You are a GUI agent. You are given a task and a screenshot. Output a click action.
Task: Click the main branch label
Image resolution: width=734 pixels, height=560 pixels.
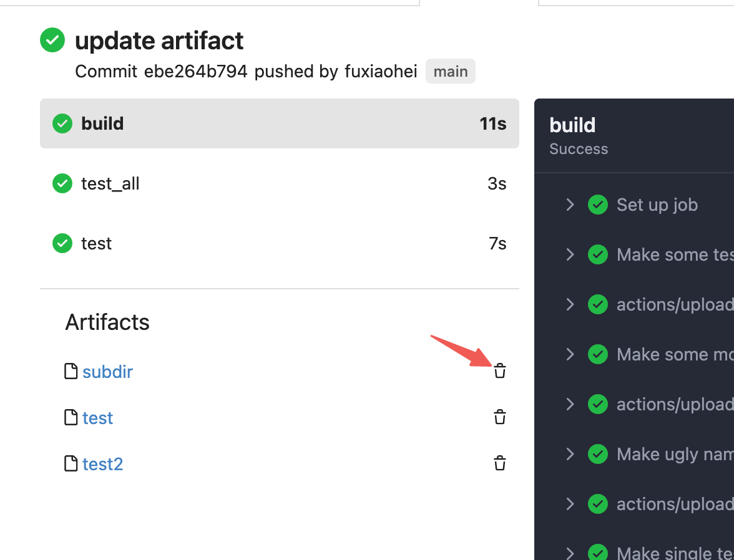click(x=450, y=72)
